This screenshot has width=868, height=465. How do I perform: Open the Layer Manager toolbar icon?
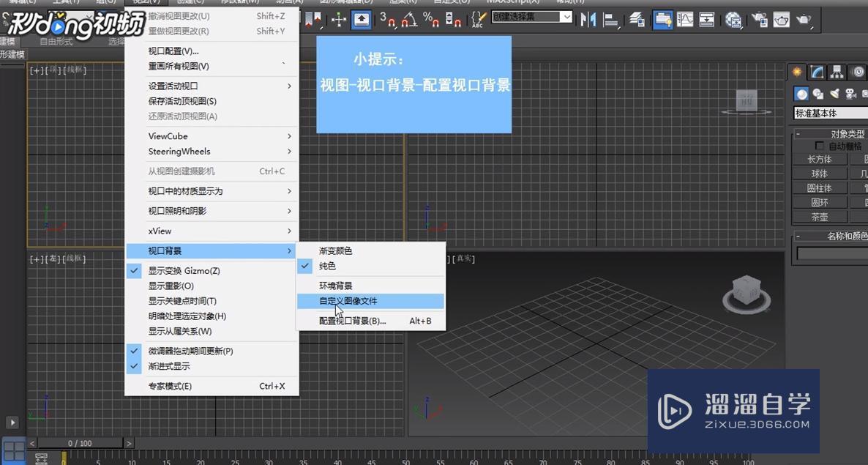[x=637, y=20]
